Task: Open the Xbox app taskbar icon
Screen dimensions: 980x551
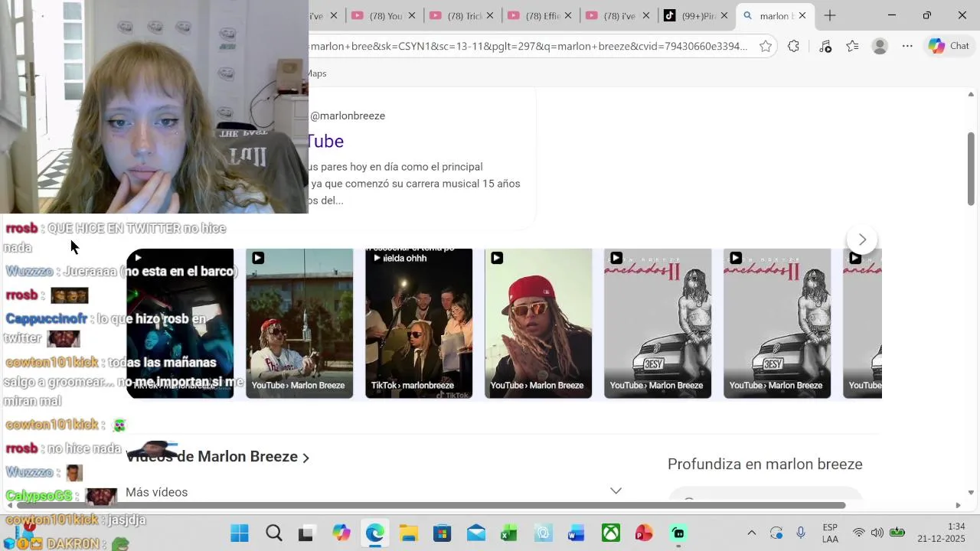Action: pyautogui.click(x=610, y=533)
